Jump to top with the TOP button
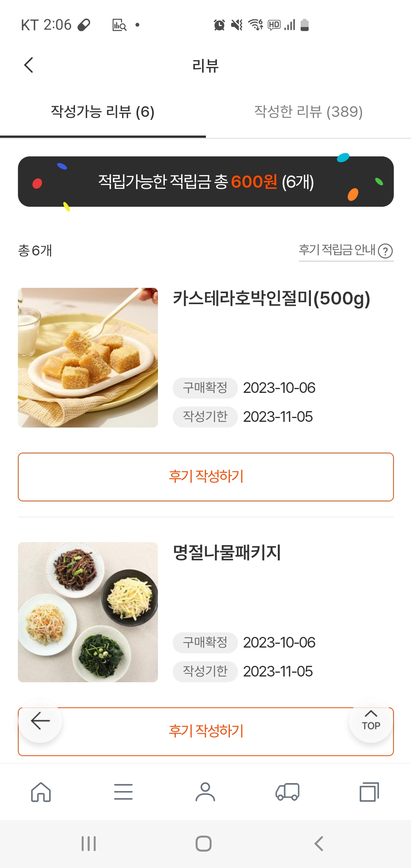The height and width of the screenshot is (868, 411). point(371,721)
